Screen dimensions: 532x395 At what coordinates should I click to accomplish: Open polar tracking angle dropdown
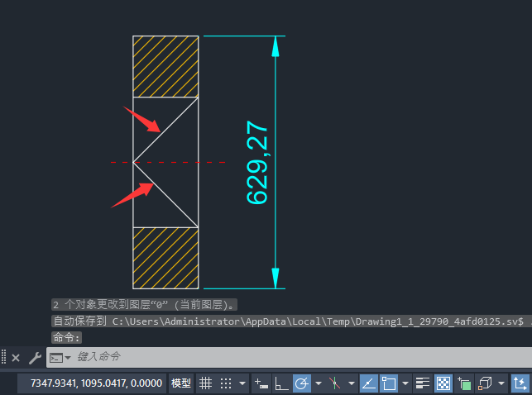click(319, 383)
